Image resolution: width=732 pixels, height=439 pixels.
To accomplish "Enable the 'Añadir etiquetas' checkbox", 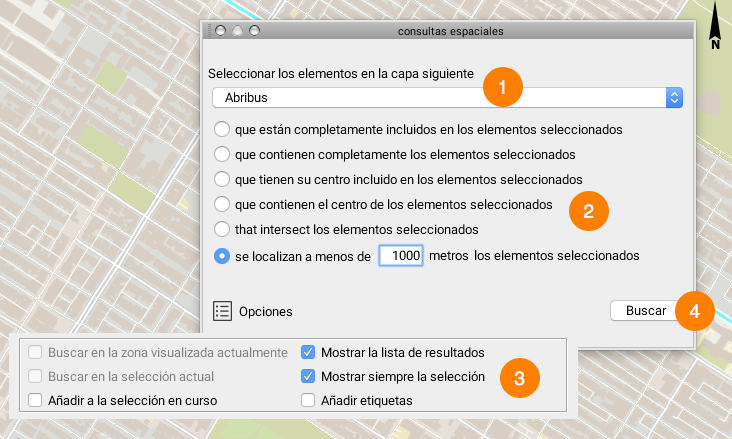I will point(308,401).
